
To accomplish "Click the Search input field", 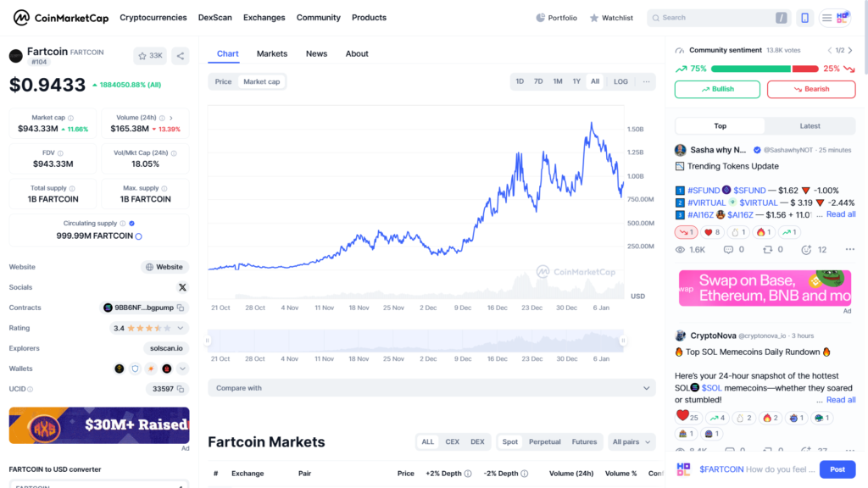I will pos(712,18).
